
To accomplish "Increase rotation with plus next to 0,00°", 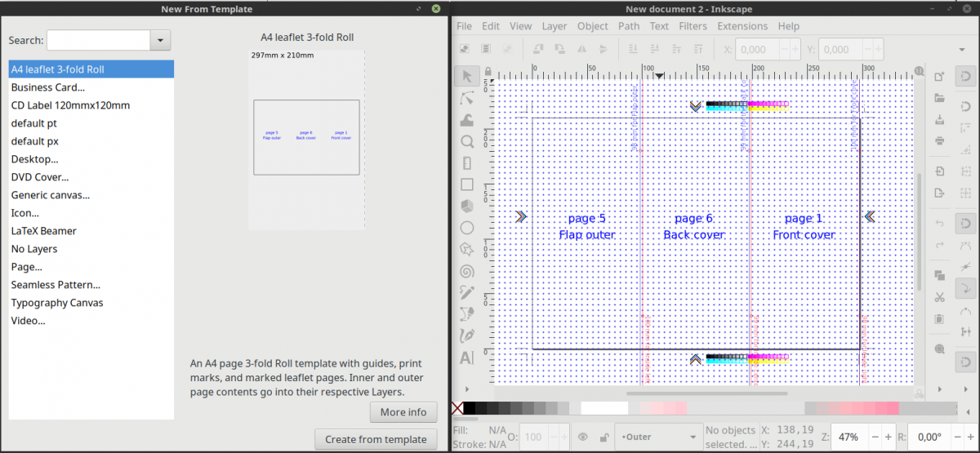I will [972, 437].
